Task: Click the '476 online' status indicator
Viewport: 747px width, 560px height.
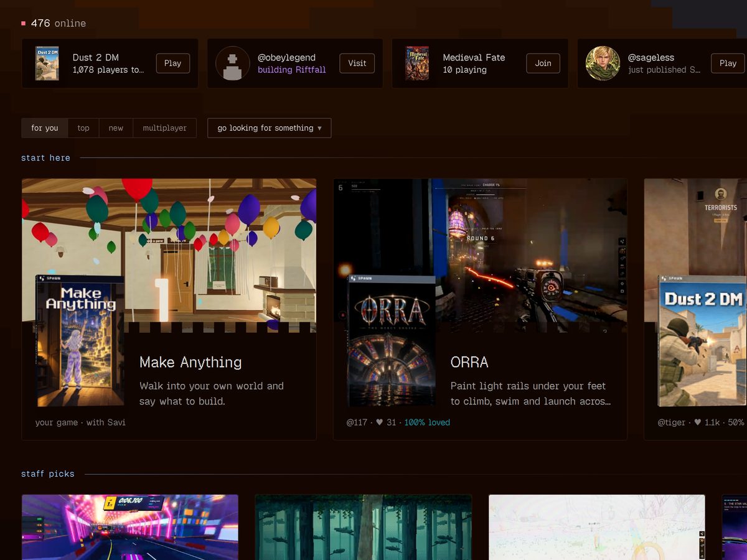Action: pyautogui.click(x=54, y=24)
